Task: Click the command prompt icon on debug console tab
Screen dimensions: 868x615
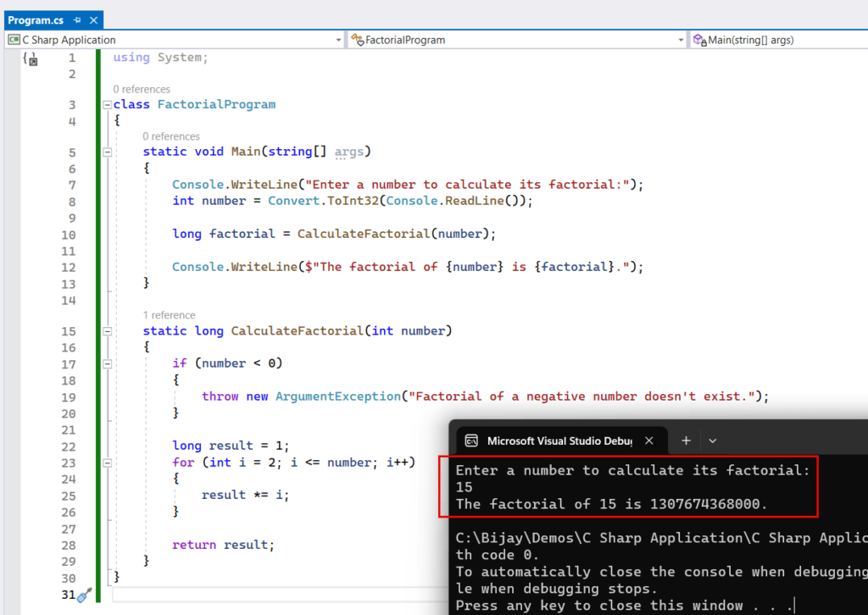Action: coord(473,440)
